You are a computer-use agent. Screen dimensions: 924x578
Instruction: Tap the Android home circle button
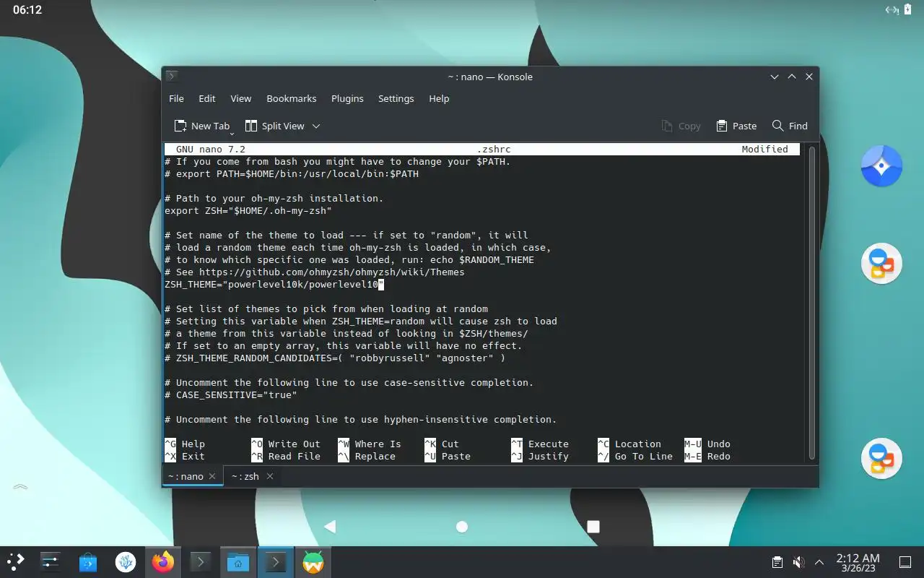462,527
